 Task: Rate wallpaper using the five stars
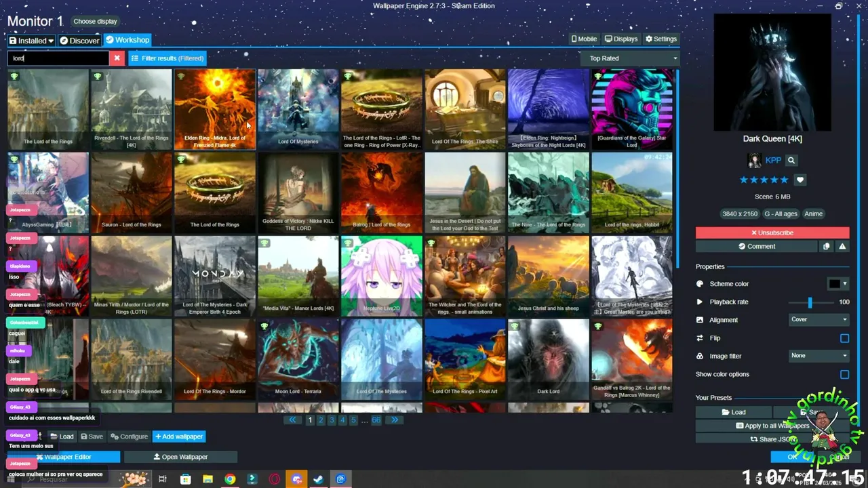[764, 180]
